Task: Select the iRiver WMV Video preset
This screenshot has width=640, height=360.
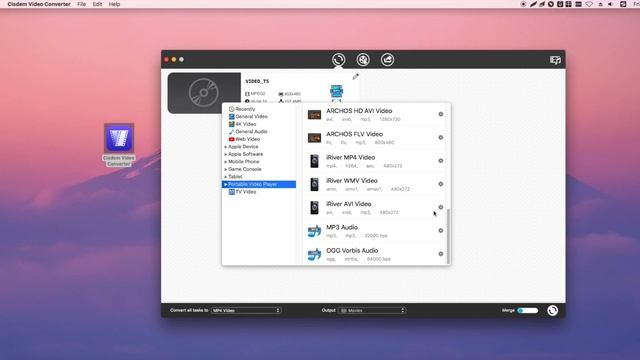Action: pyautogui.click(x=375, y=184)
